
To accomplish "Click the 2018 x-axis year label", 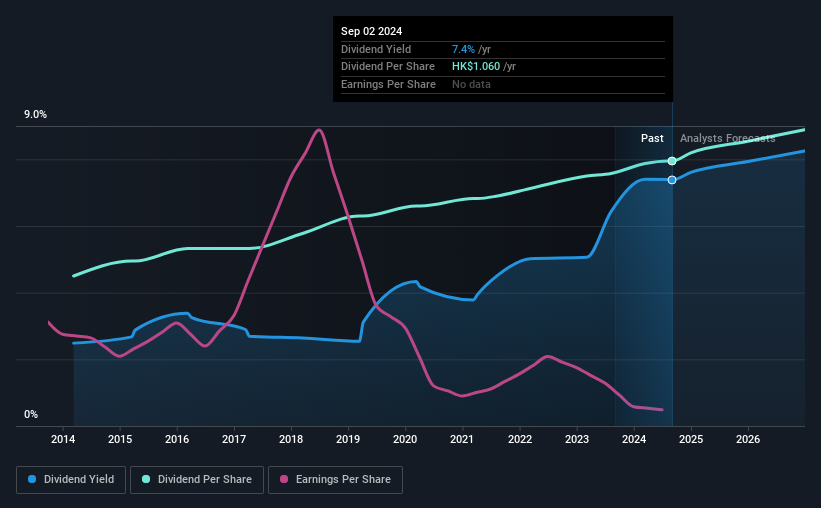I will point(291,439).
